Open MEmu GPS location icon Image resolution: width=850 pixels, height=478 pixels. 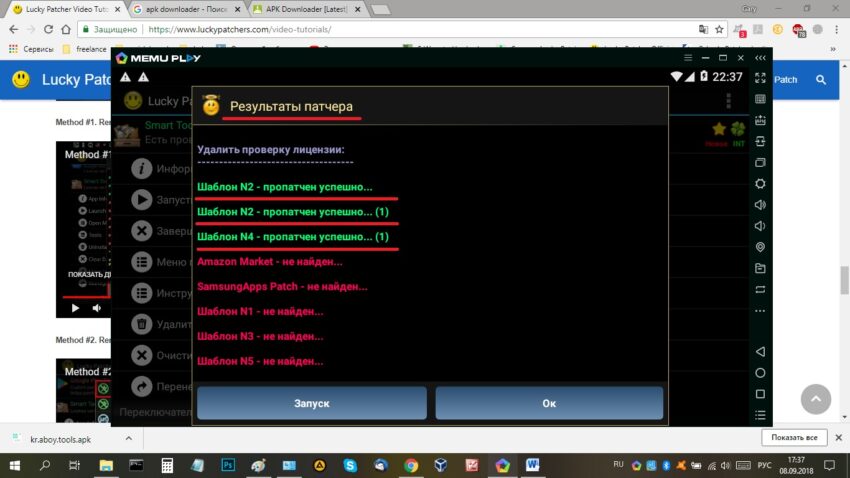click(x=760, y=247)
